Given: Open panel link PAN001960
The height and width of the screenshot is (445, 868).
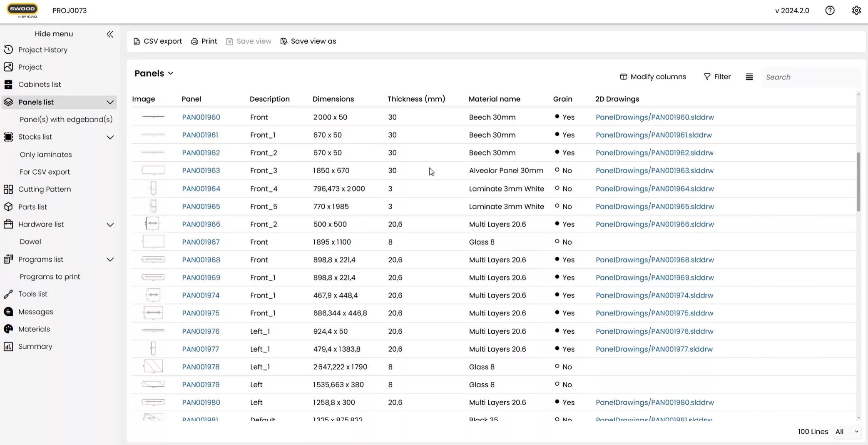Looking at the screenshot, I should (x=201, y=117).
